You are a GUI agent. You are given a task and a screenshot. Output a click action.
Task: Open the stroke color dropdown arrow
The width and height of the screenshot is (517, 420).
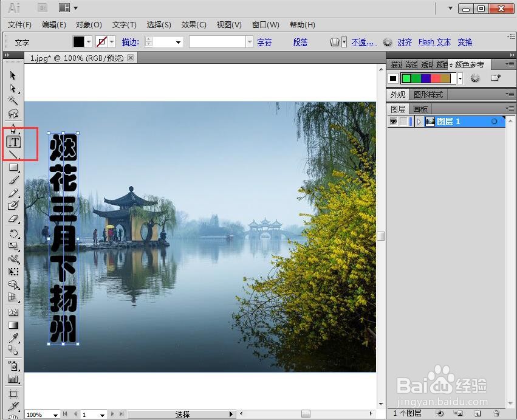[x=112, y=42]
